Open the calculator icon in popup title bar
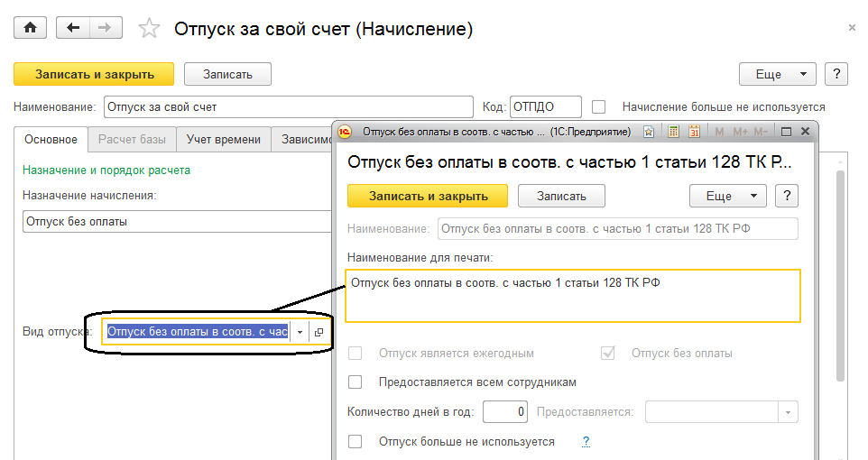Viewport: 868px width, 460px height. 672,132
